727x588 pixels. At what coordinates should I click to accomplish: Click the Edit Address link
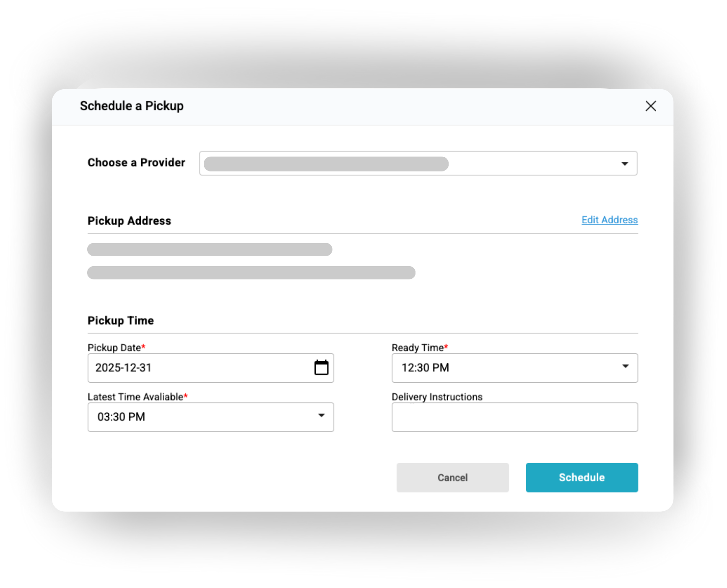tap(609, 220)
